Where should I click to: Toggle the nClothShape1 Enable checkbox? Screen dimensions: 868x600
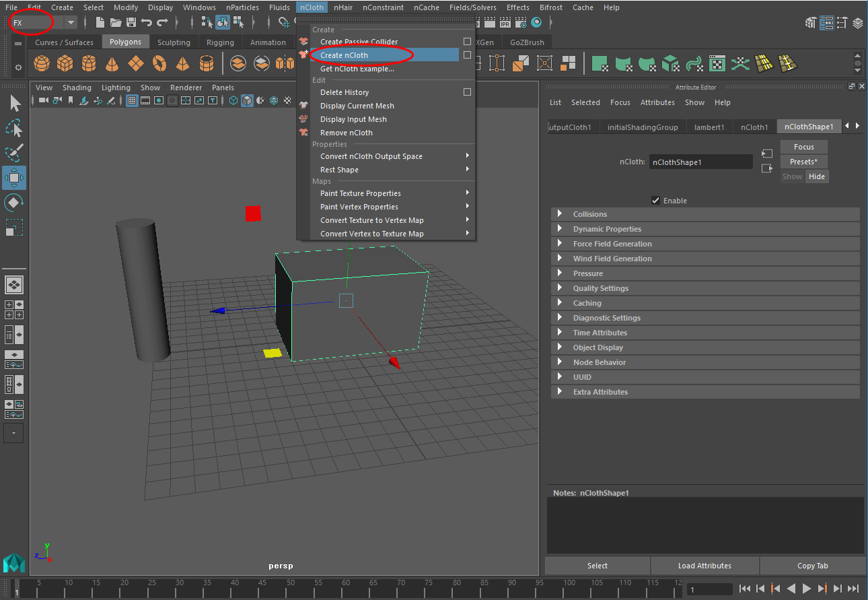point(655,201)
